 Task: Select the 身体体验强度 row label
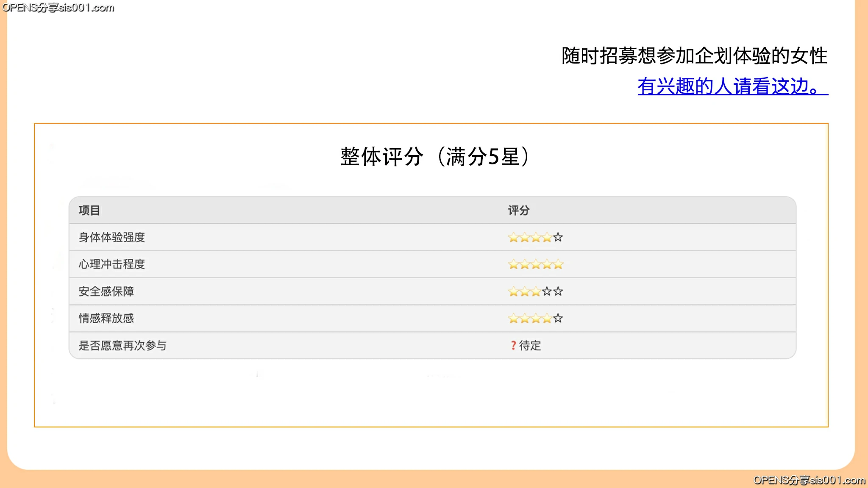pyautogui.click(x=112, y=237)
